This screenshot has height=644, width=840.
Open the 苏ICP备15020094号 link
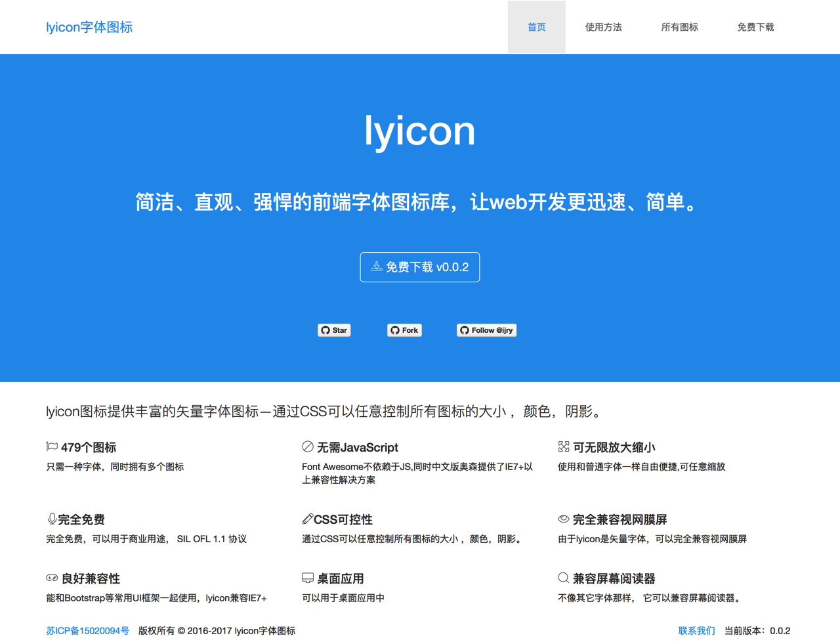point(87,631)
